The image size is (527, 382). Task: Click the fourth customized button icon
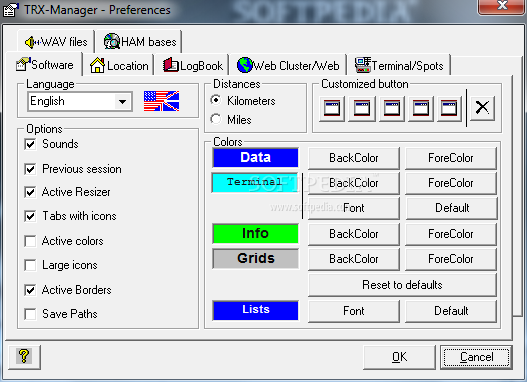pyautogui.click(x=421, y=109)
